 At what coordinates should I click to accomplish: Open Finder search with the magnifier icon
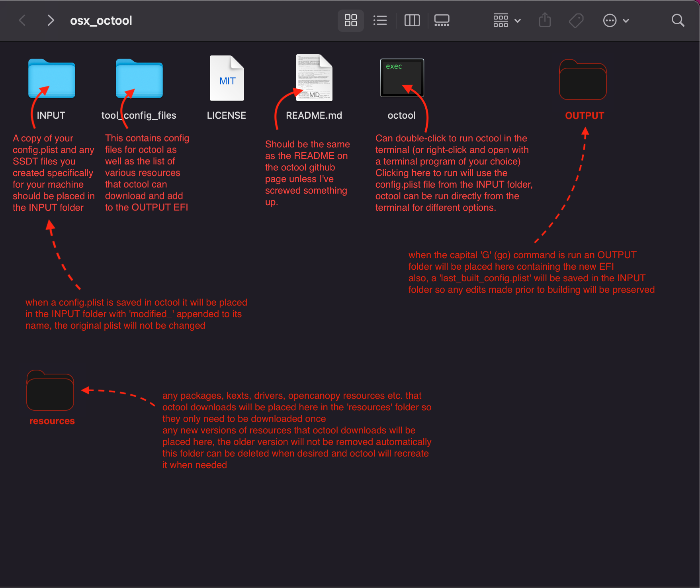(x=678, y=20)
